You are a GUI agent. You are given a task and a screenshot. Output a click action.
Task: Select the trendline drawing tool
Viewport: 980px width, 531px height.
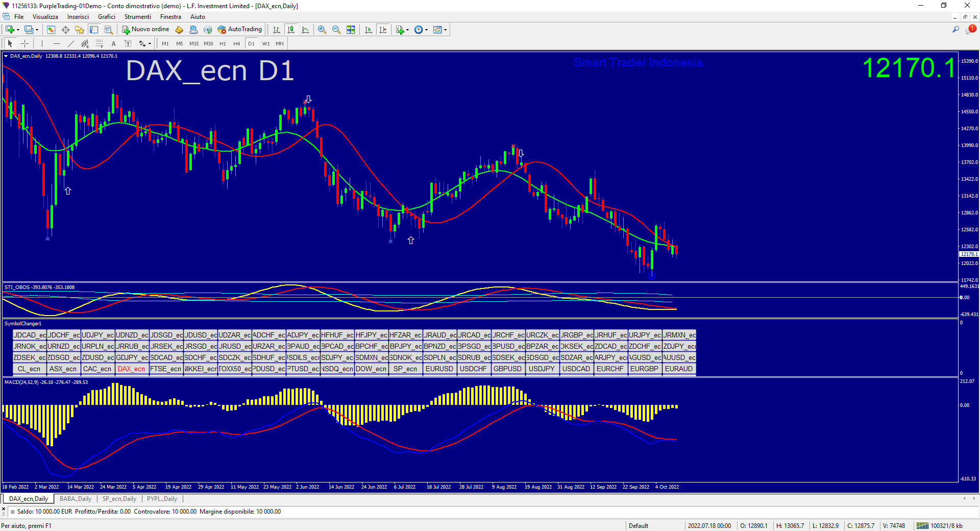coord(70,43)
